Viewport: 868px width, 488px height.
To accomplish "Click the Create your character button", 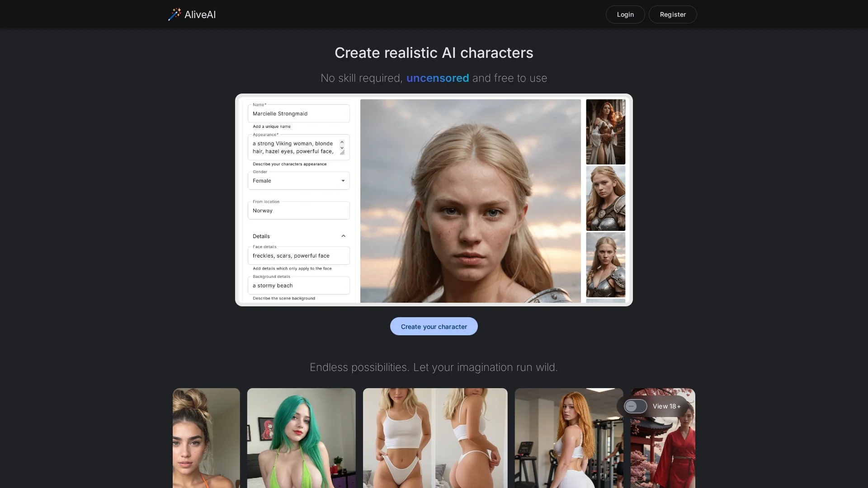I will point(434,326).
